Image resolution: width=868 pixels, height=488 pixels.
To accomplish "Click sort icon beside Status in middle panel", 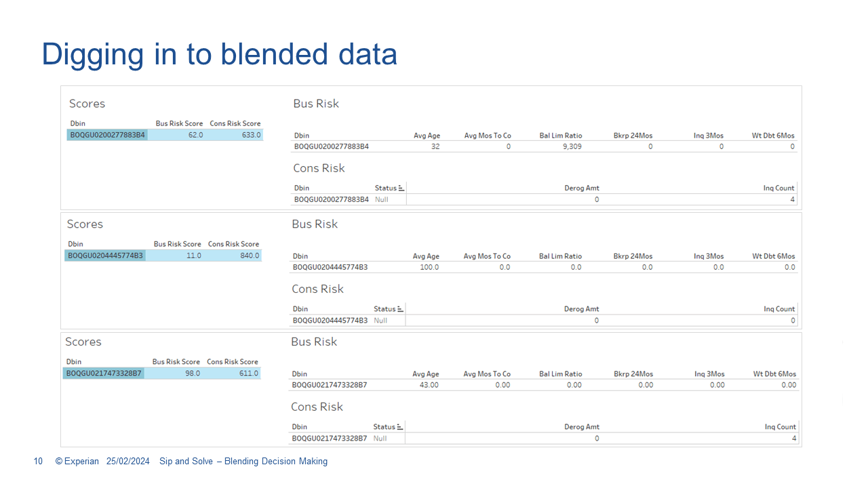I will [x=400, y=309].
